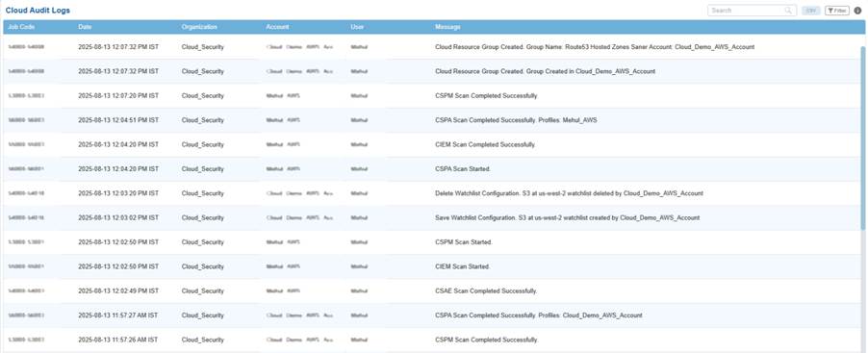Click Cloud_Security in the CSAE Scan Completed row

[203, 290]
